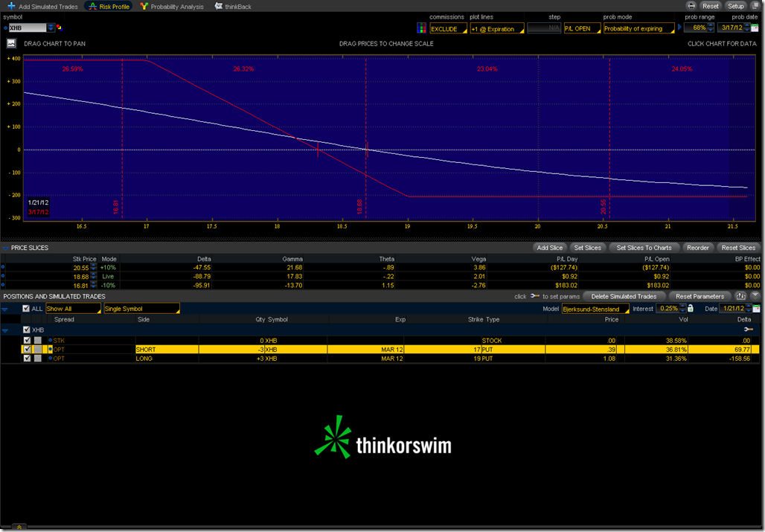Click the wrench icon in the XHB group row
The height and width of the screenshot is (532, 765).
coord(749,330)
